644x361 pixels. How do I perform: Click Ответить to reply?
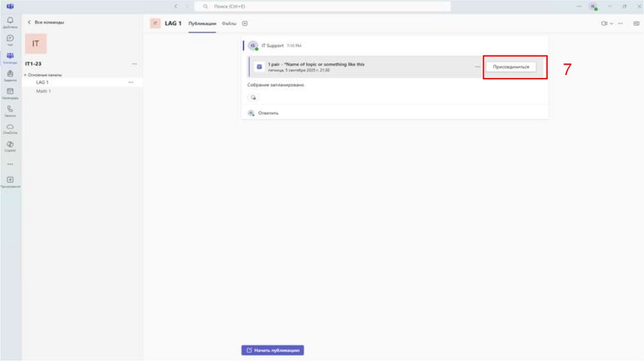[x=268, y=113]
